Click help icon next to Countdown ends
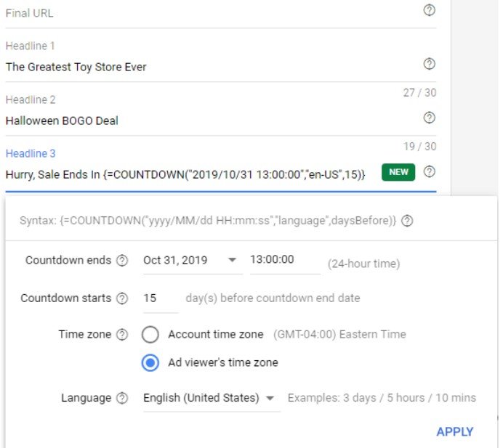The height and width of the screenshot is (448, 503). pos(122,260)
